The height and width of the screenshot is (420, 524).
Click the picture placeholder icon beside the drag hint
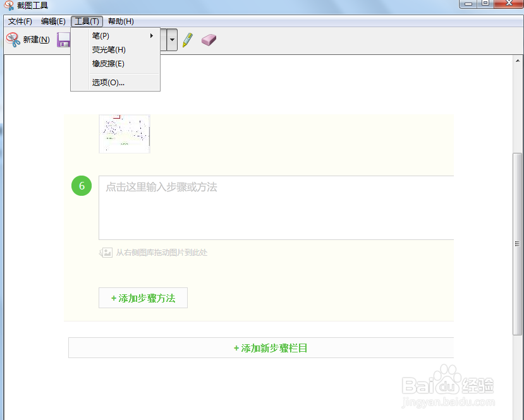pyautogui.click(x=106, y=252)
